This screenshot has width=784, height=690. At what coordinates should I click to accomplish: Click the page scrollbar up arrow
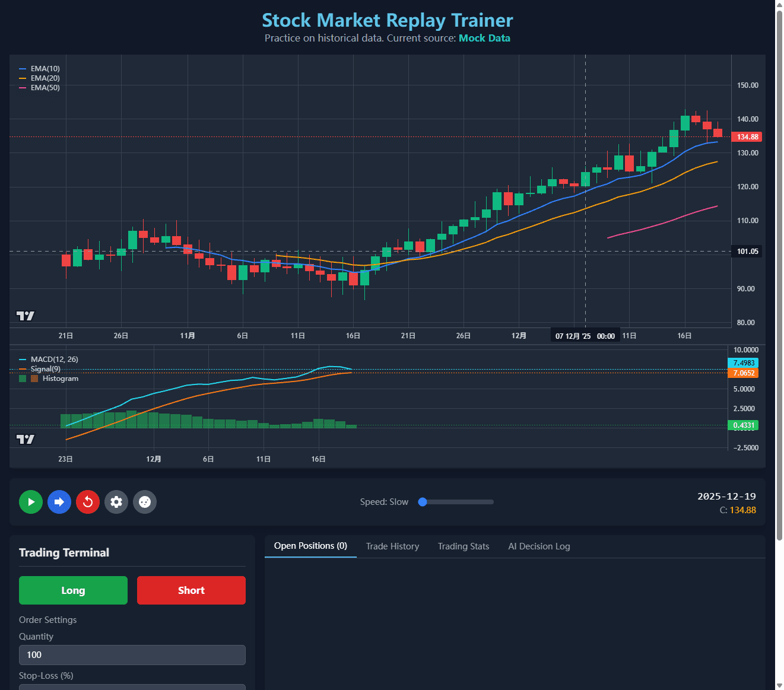(779, 5)
